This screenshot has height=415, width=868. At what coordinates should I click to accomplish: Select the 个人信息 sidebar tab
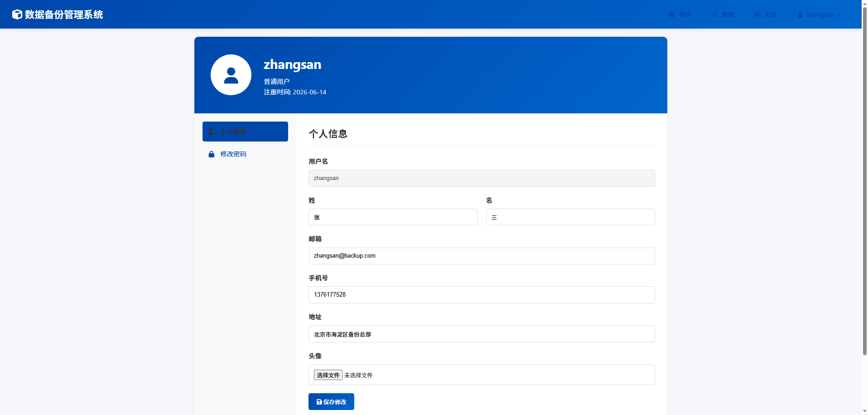(x=245, y=132)
